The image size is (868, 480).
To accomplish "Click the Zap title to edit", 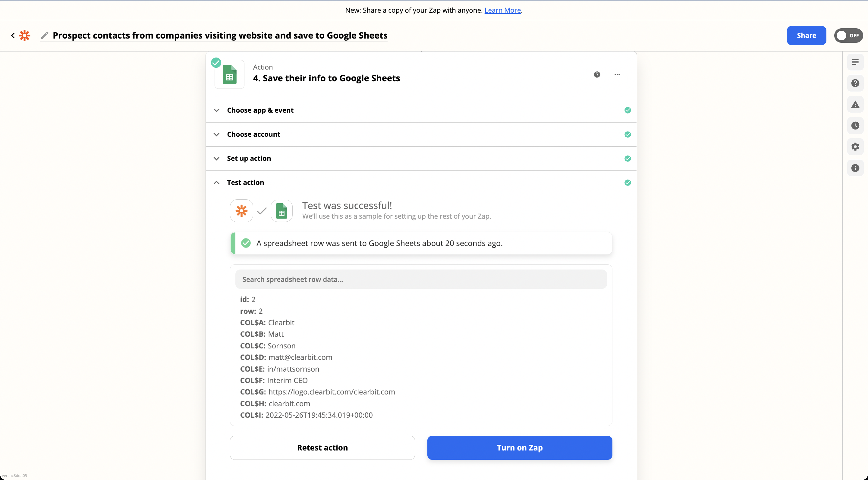I will point(220,35).
